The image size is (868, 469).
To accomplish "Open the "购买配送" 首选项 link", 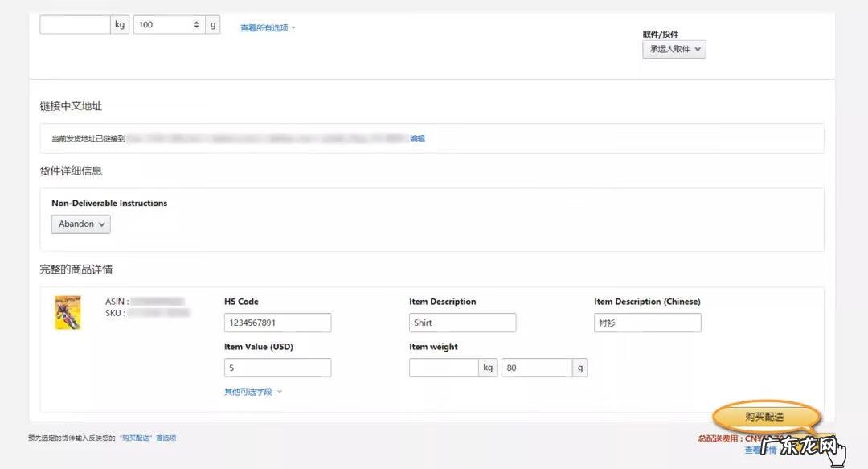I will tap(148, 438).
